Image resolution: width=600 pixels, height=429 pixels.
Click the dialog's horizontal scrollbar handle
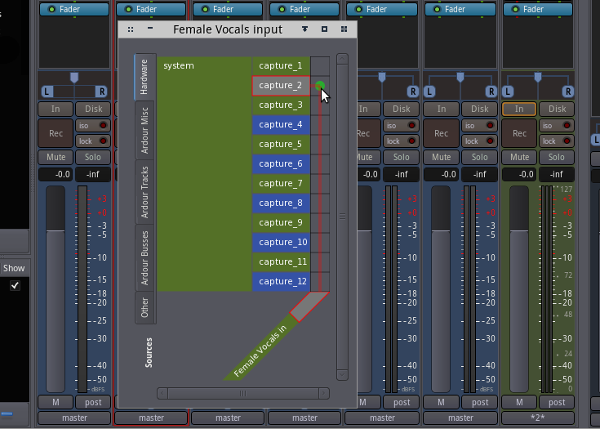point(243,393)
